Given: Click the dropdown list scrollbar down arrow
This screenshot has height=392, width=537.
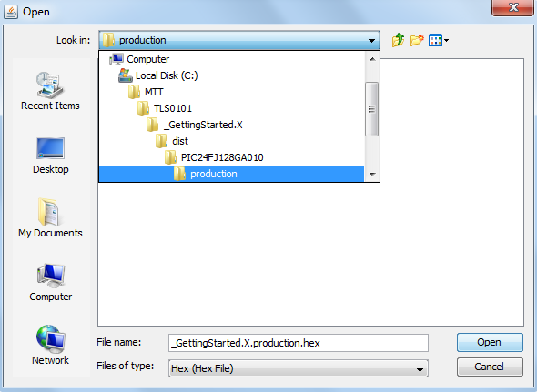Looking at the screenshot, I should tap(372, 175).
